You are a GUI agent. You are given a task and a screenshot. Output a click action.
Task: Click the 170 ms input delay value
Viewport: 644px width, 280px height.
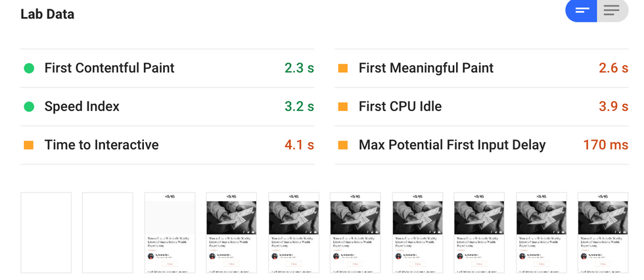click(605, 145)
